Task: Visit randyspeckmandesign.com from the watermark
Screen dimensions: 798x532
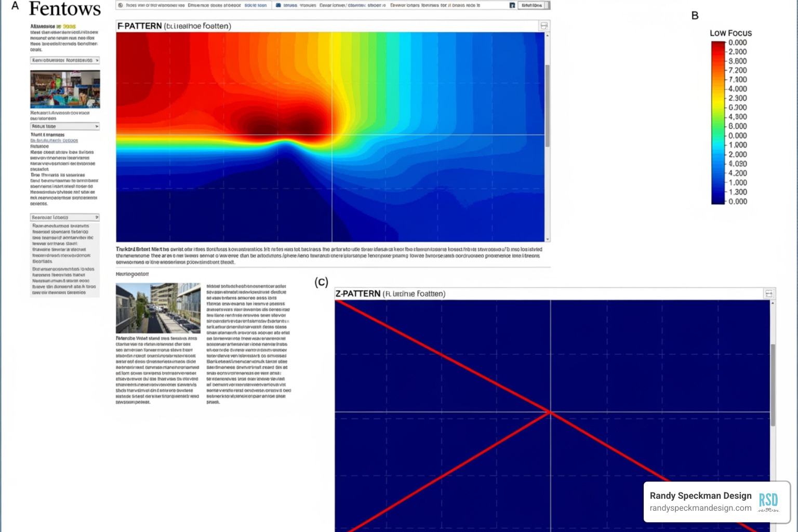Action: (699, 508)
